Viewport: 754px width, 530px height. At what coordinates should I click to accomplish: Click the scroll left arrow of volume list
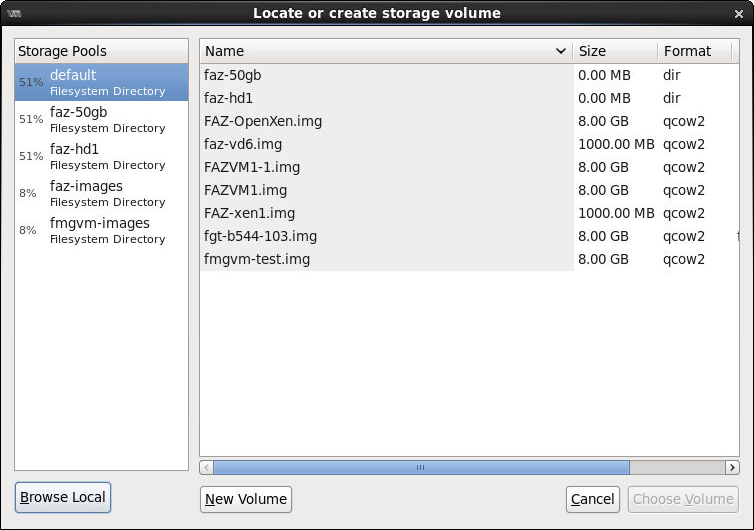tap(207, 467)
